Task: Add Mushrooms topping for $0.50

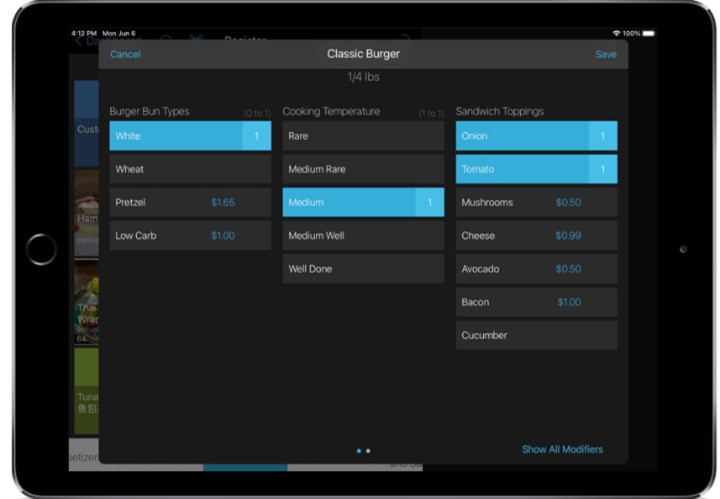Action: pyautogui.click(x=536, y=202)
